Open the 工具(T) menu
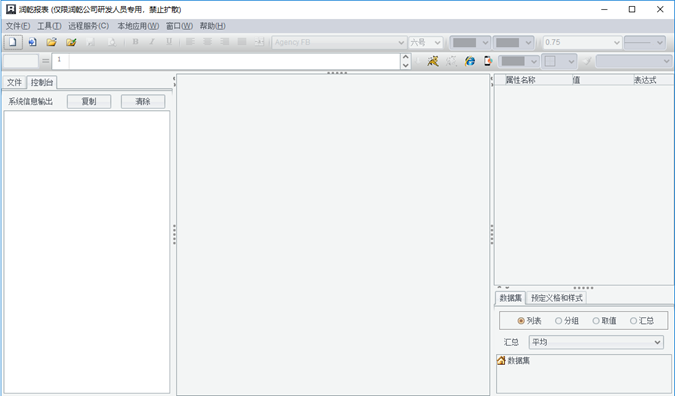This screenshot has width=675, height=396. pyautogui.click(x=49, y=26)
